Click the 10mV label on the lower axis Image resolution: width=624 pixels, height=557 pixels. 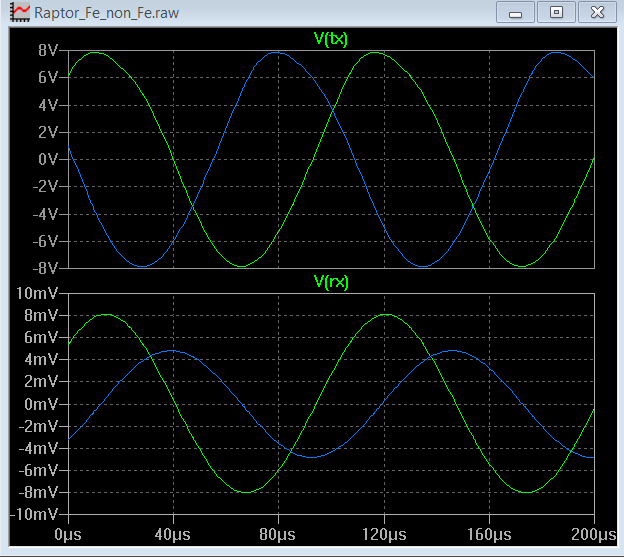(40, 293)
